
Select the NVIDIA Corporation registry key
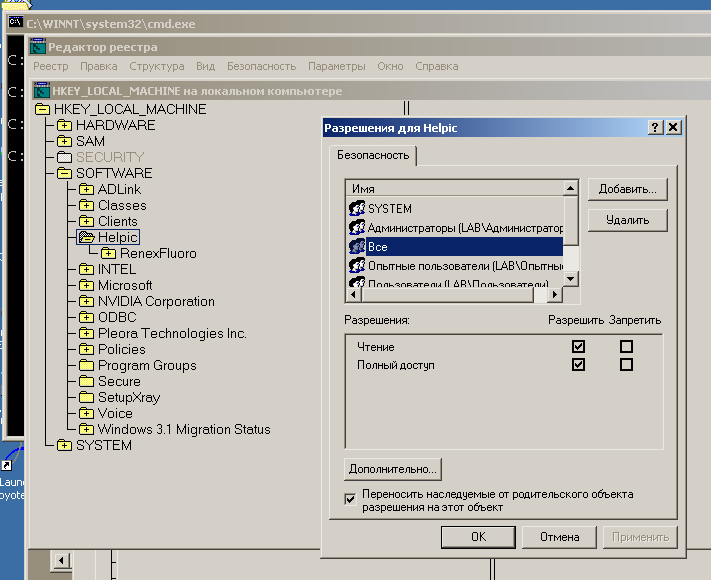point(156,301)
